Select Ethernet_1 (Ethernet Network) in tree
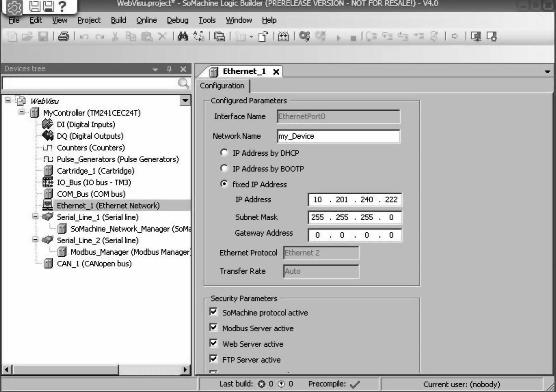This screenshot has width=556, height=392. pyautogui.click(x=108, y=205)
